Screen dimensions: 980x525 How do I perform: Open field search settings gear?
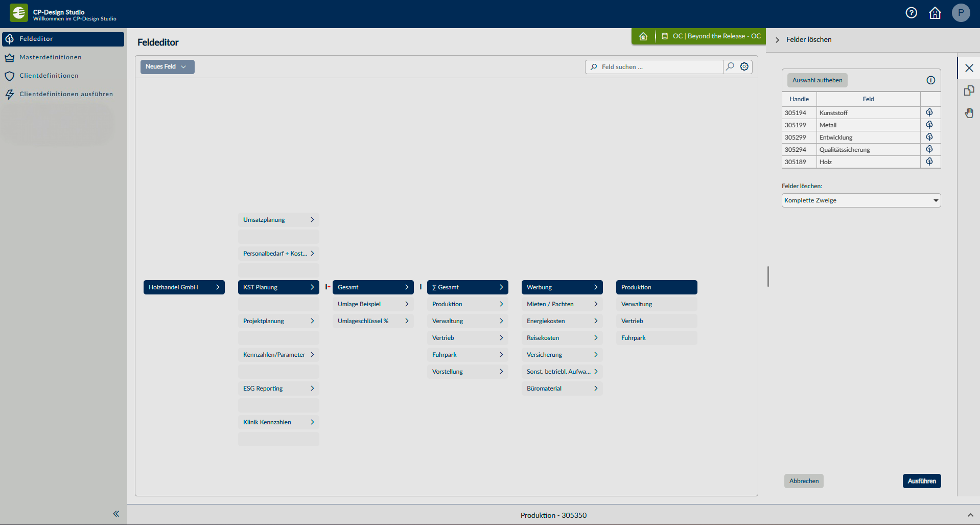click(744, 66)
